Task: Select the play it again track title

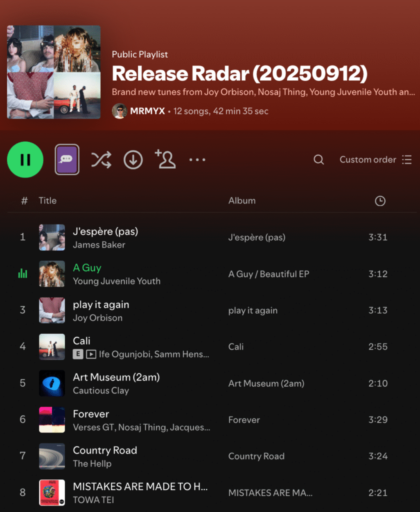Action: point(101,304)
